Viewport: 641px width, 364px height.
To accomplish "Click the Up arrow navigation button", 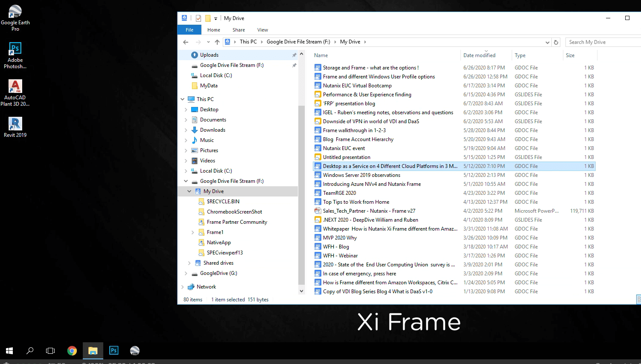I will [x=217, y=42].
